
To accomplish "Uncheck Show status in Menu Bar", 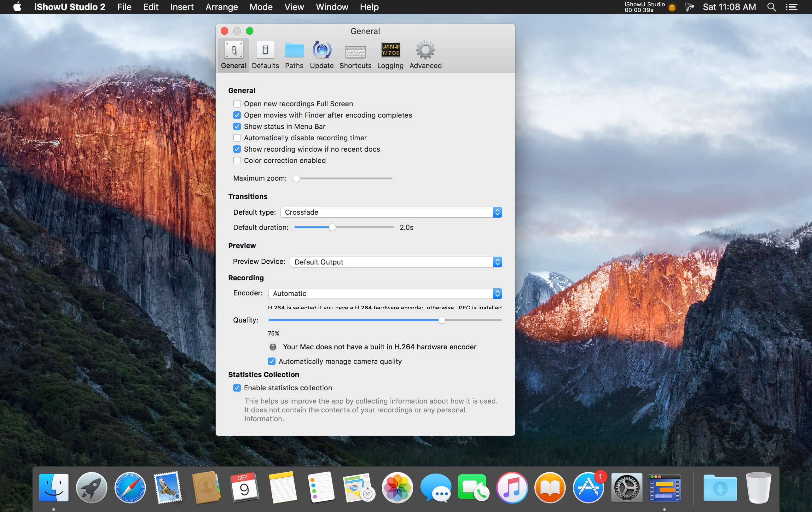I will click(237, 126).
